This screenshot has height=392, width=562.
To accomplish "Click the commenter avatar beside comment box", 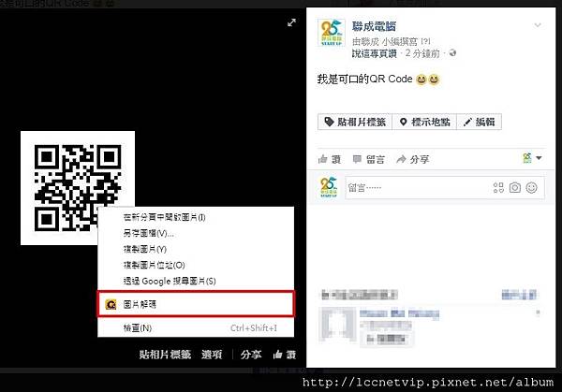I will 329,187.
